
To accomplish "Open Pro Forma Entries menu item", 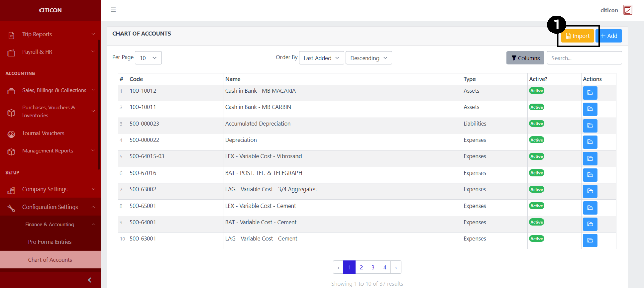I will [50, 242].
